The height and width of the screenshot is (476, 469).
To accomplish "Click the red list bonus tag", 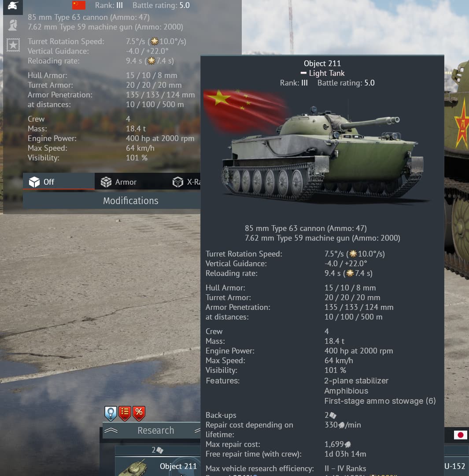I will (125, 413).
